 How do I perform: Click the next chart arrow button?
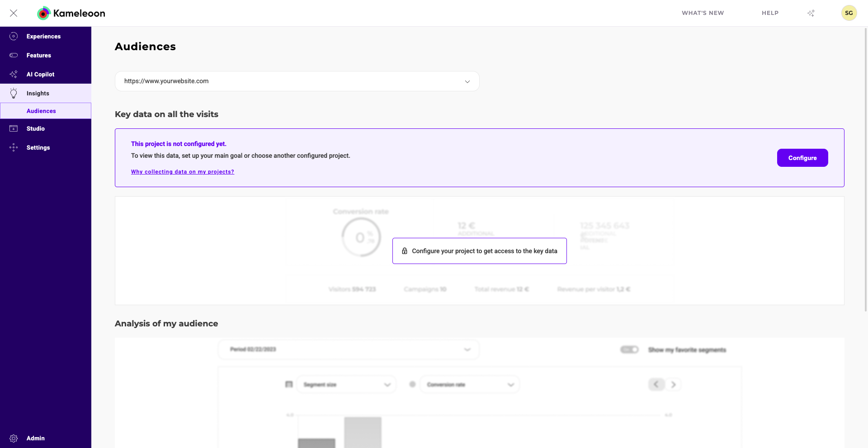pos(673,385)
